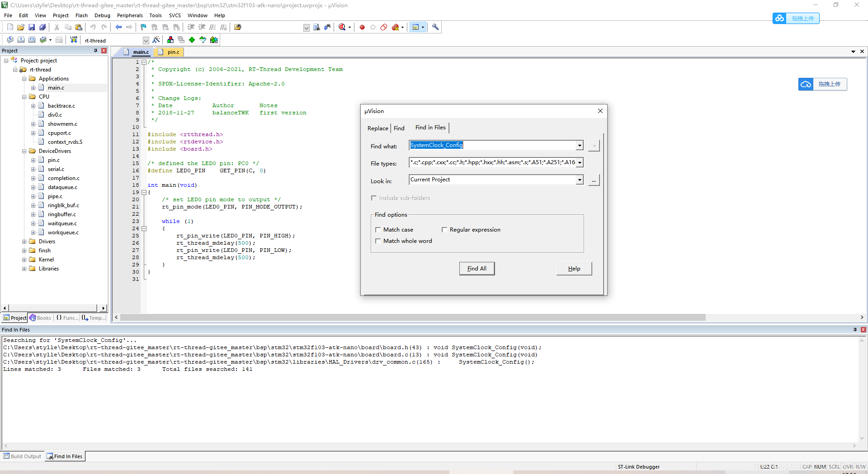Open Configuration wrench icon
Image resolution: width=868 pixels, height=474 pixels.
[x=435, y=27]
